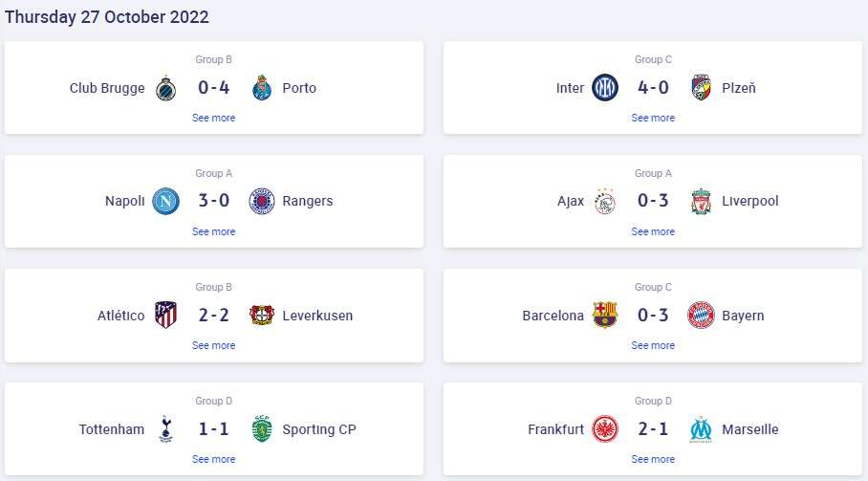Click the Viktoria Plzeň crest

(x=701, y=88)
